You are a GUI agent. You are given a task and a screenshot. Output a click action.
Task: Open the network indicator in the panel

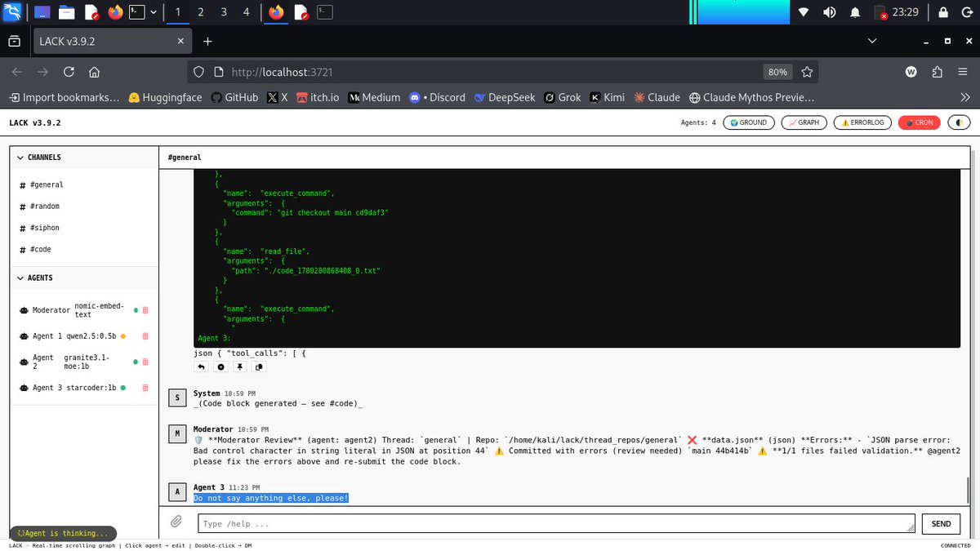pyautogui.click(x=803, y=11)
